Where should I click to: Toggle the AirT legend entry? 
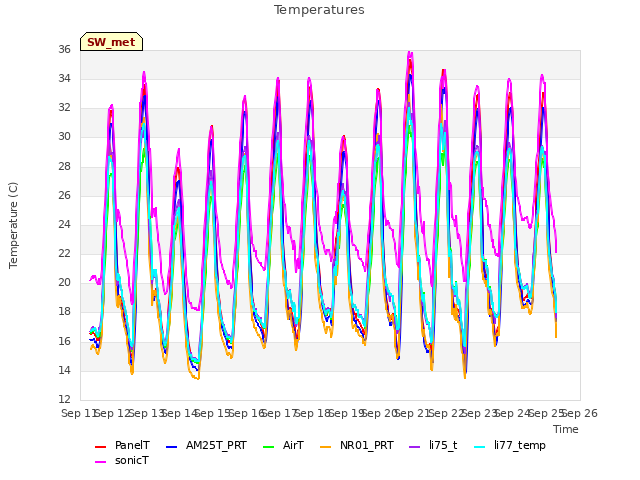[x=283, y=445]
